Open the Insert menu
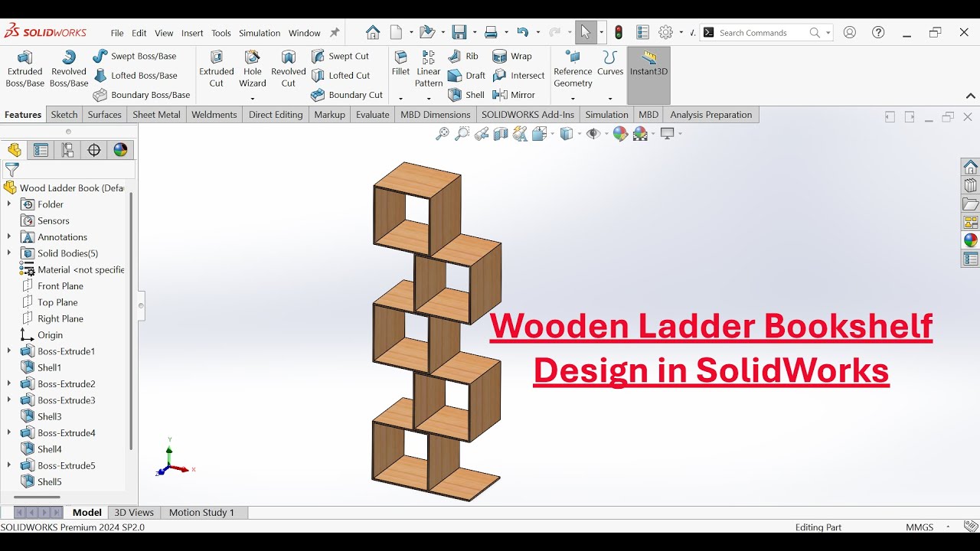This screenshot has height=551, width=980. pos(192,33)
